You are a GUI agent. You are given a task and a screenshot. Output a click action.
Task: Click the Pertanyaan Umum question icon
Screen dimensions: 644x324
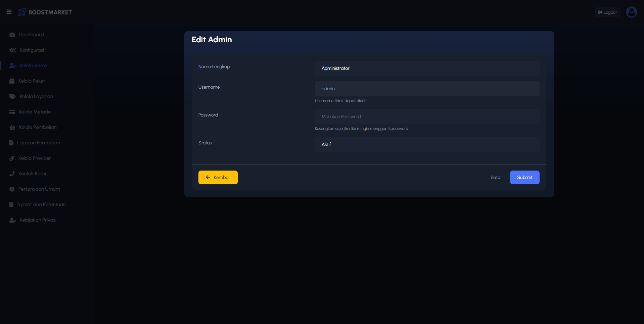coord(12,189)
